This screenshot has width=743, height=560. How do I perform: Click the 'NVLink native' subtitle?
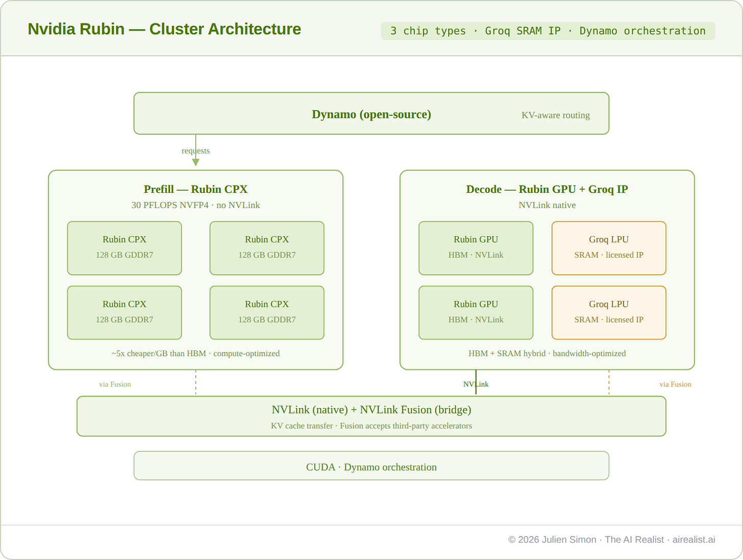pyautogui.click(x=547, y=205)
